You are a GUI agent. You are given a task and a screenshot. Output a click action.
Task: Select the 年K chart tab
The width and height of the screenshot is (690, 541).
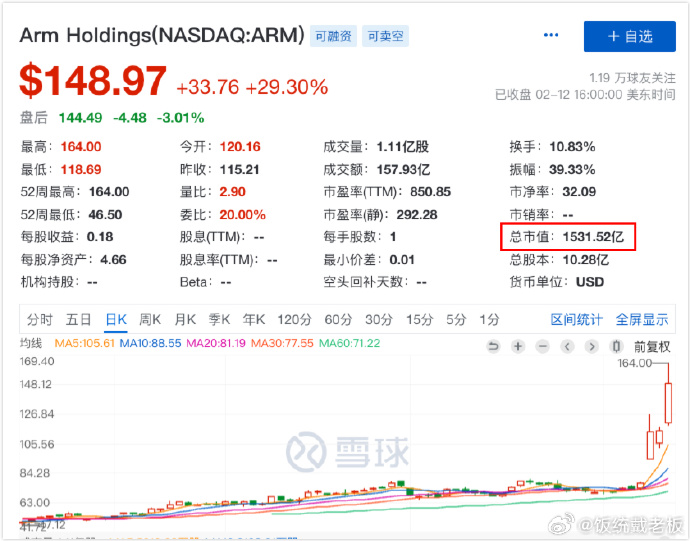coord(254,320)
